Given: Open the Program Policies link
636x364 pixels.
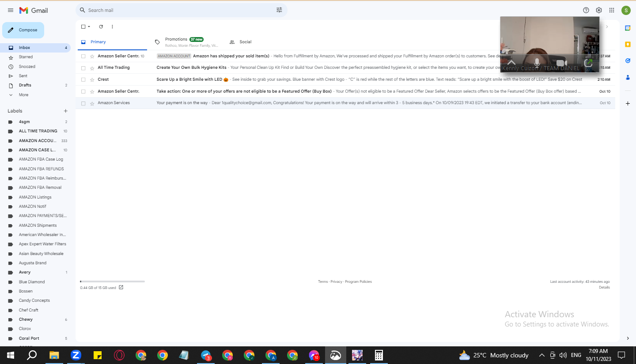Looking at the screenshot, I should [359, 281].
